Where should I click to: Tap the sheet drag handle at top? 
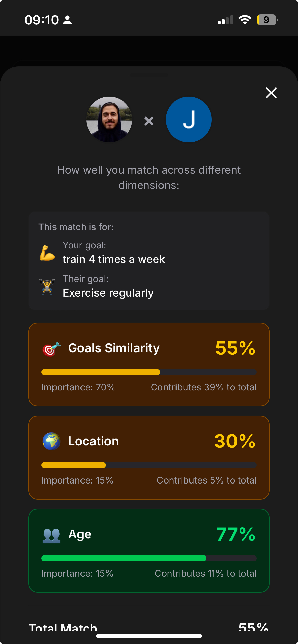pyautogui.click(x=149, y=75)
